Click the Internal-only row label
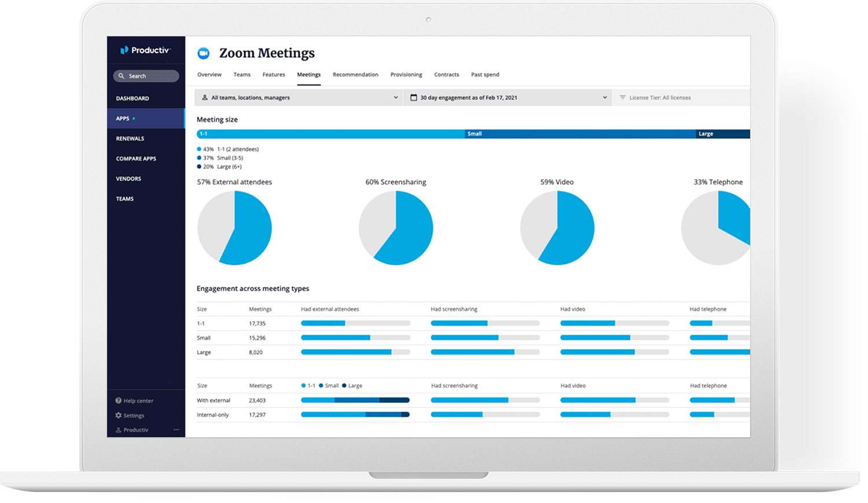This screenshot has height=503, width=868. pos(213,415)
